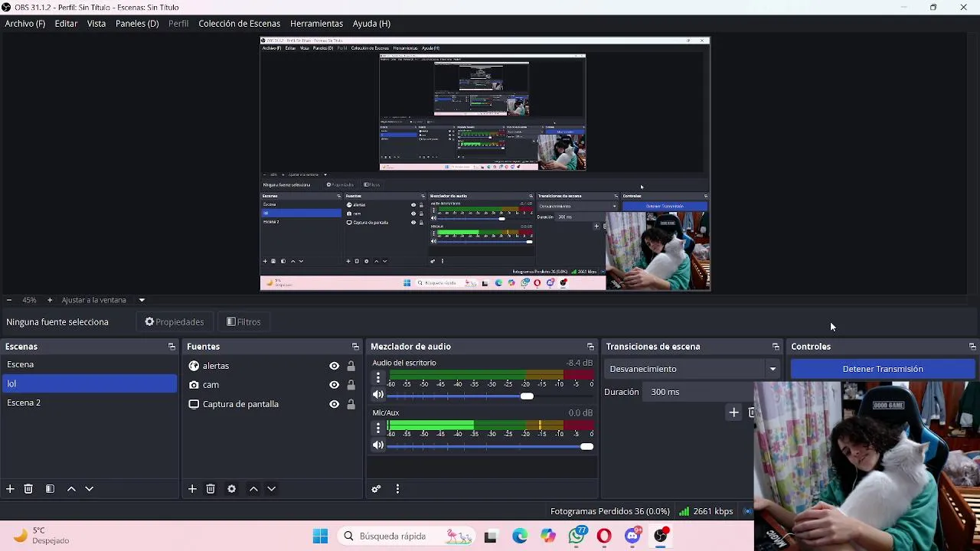
Task: Pop out the Escenas dock panel
Action: coord(171,347)
